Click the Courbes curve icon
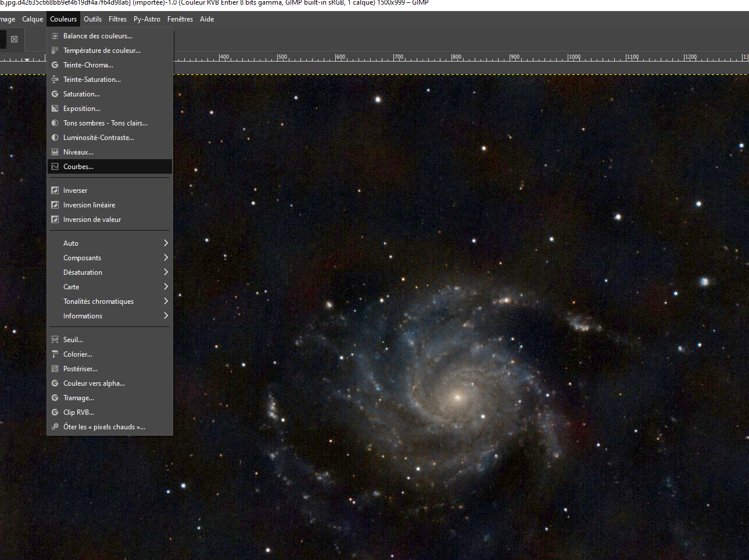 (55, 167)
